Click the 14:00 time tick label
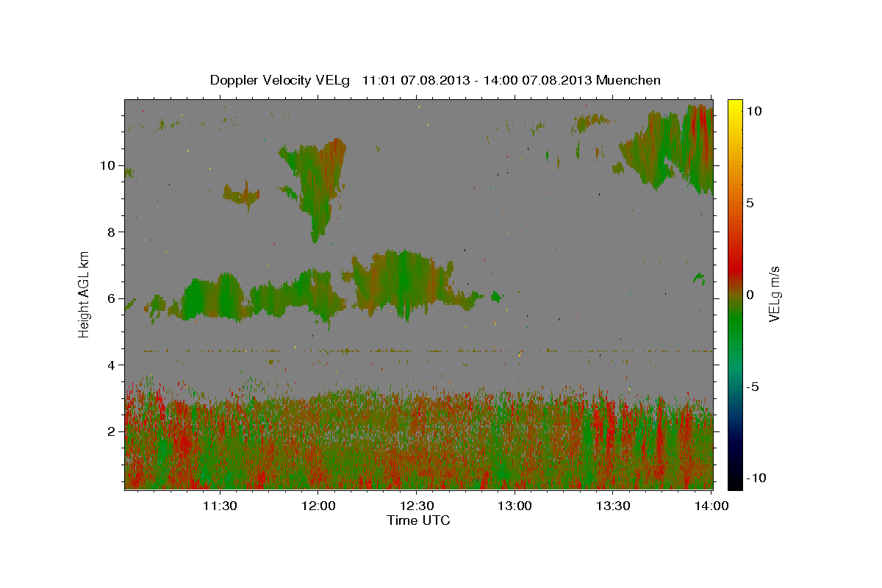This screenshot has width=882, height=588. 711,506
